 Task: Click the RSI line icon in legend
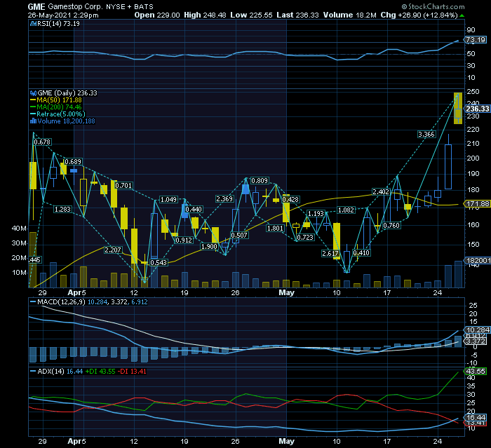[x=33, y=24]
